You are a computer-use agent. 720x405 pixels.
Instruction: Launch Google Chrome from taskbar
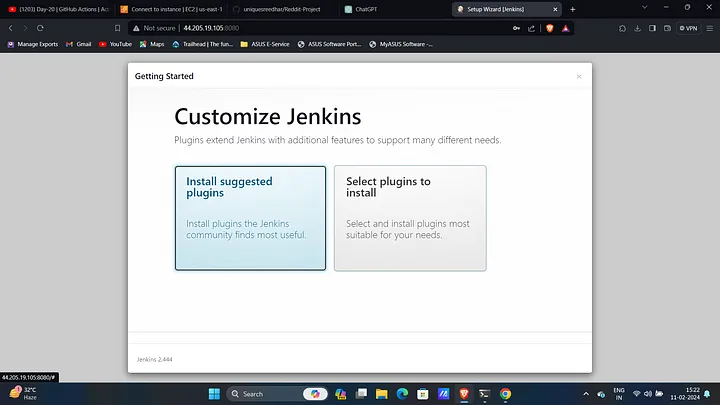pyautogui.click(x=505, y=394)
